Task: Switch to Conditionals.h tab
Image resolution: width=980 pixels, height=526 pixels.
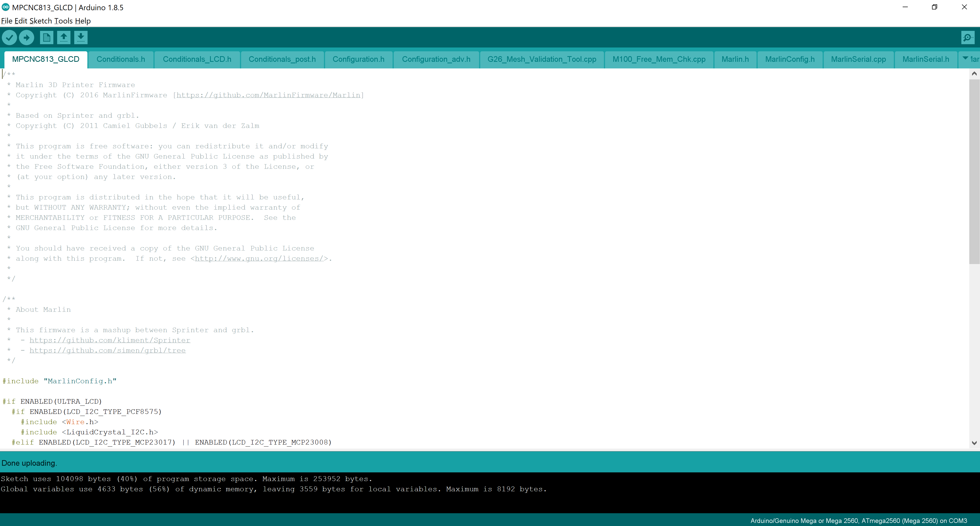Action: [x=121, y=59]
